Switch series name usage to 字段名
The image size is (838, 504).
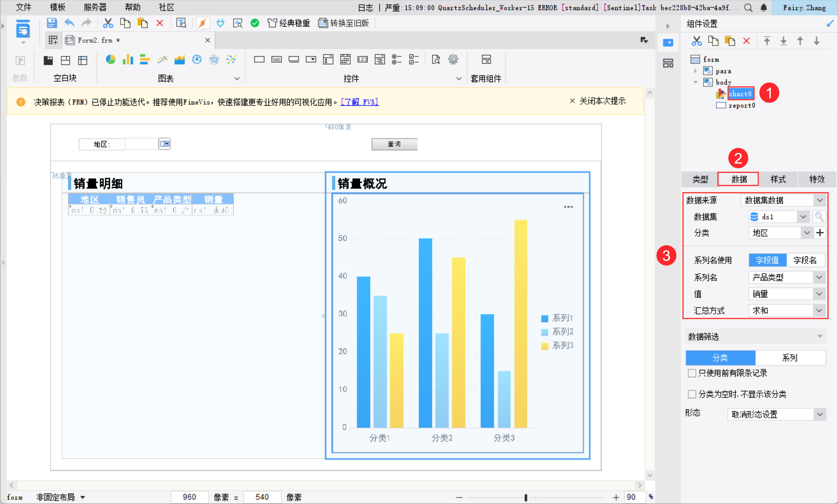coord(804,260)
